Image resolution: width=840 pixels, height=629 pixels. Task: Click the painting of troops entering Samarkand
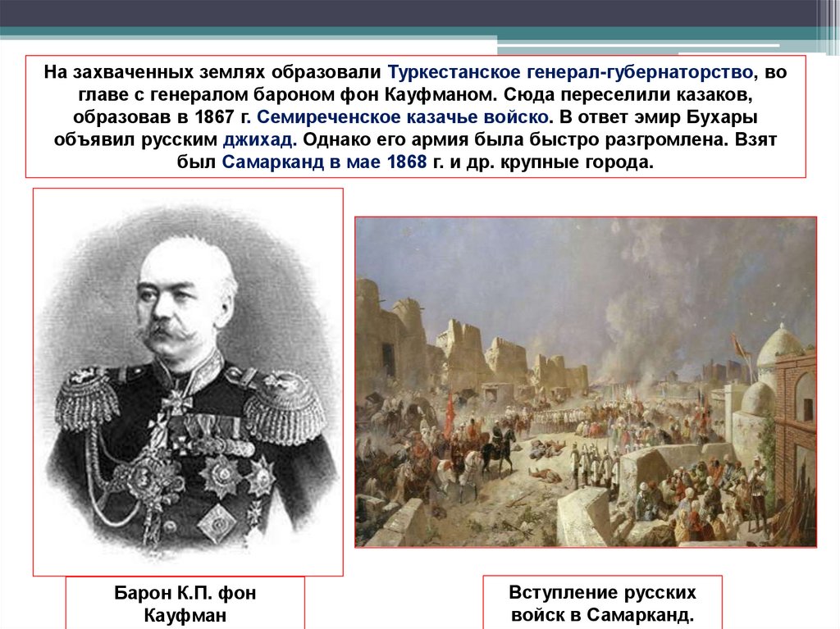[x=586, y=382]
